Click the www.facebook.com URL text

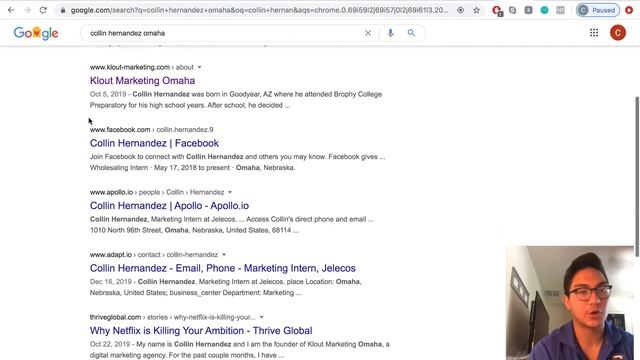120,129
